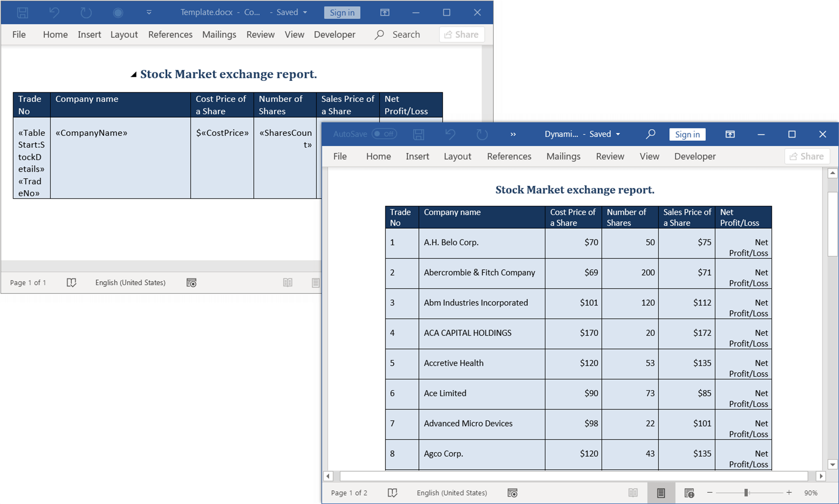
Task: Click the Print Layout view icon
Action: [659, 493]
